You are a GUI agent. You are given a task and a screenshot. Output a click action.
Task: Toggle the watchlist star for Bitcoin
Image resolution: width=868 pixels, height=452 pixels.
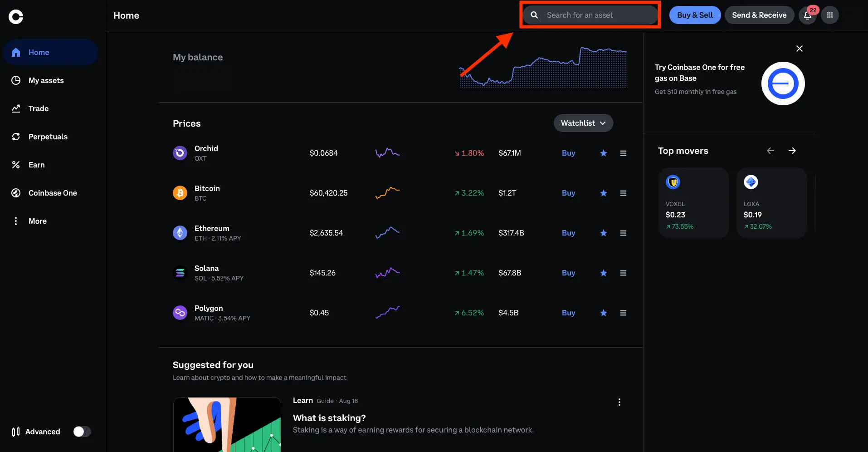coord(603,193)
